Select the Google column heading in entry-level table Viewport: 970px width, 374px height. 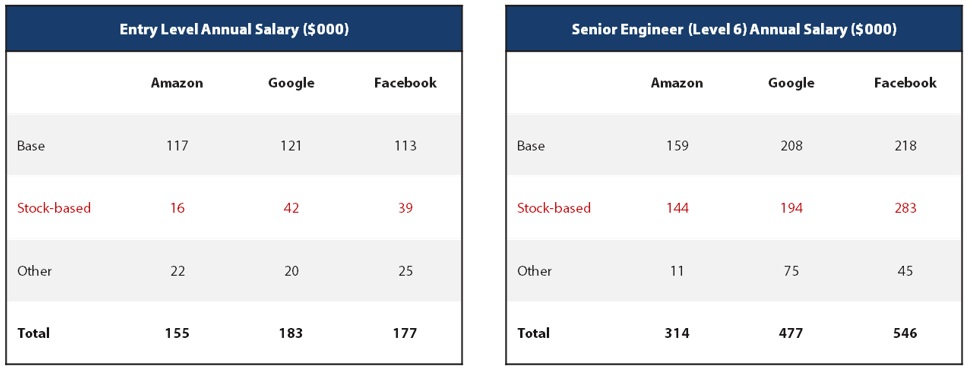[291, 83]
